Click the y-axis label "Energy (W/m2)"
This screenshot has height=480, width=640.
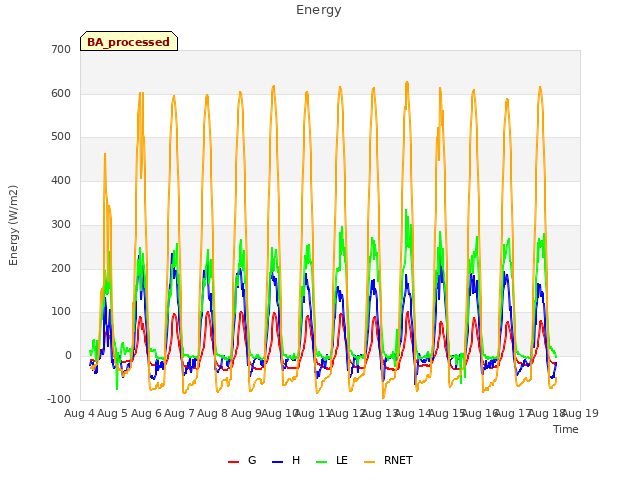(x=13, y=225)
